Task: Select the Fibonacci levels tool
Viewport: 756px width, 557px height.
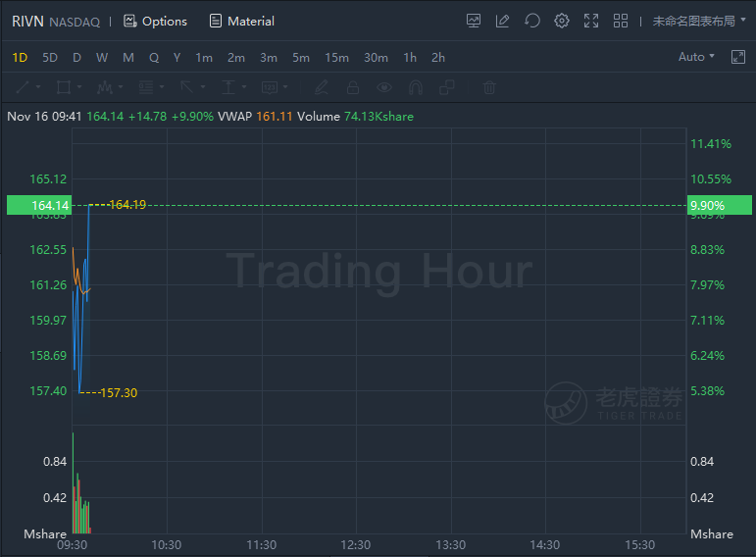Action: click(146, 87)
